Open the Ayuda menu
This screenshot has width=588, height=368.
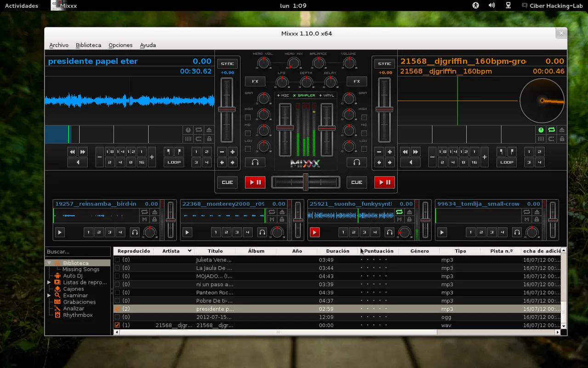click(x=148, y=45)
